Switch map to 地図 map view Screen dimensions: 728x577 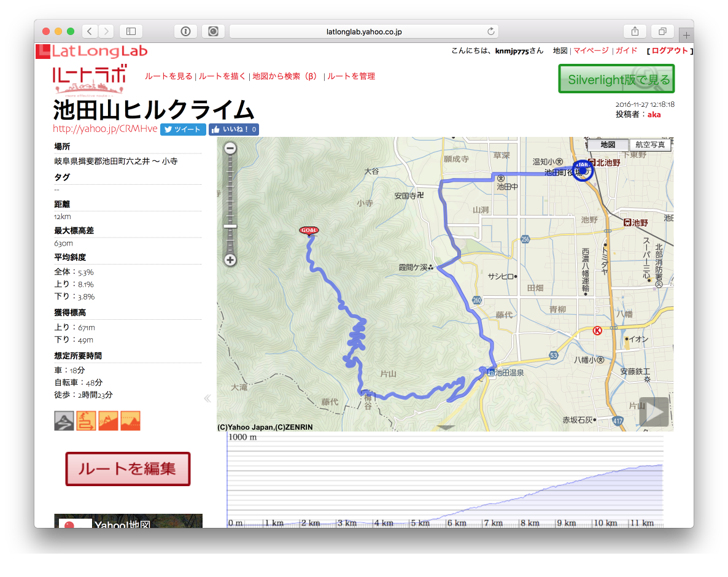pyautogui.click(x=608, y=145)
